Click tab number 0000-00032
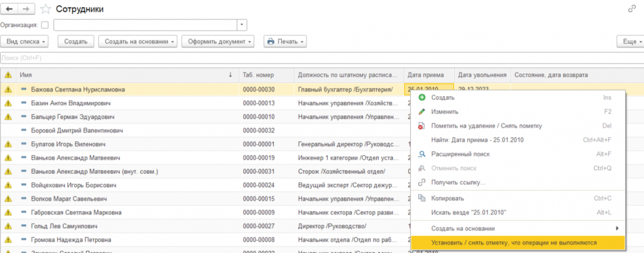 click(258, 131)
